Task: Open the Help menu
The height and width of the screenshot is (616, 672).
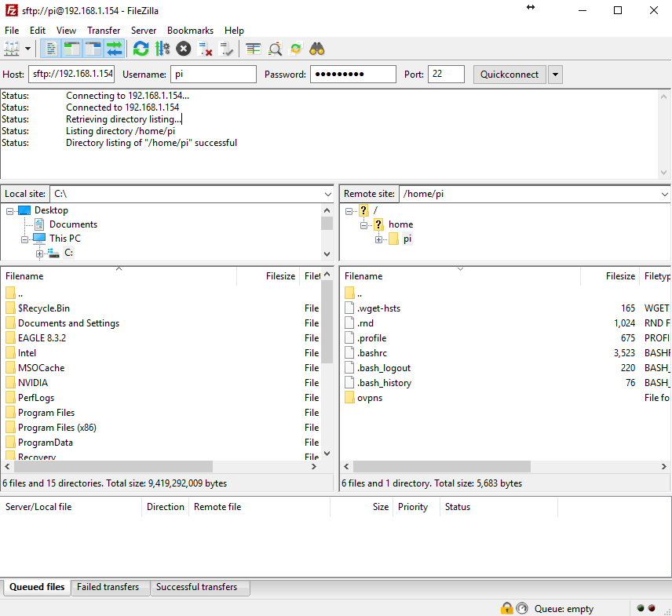Action: click(234, 31)
